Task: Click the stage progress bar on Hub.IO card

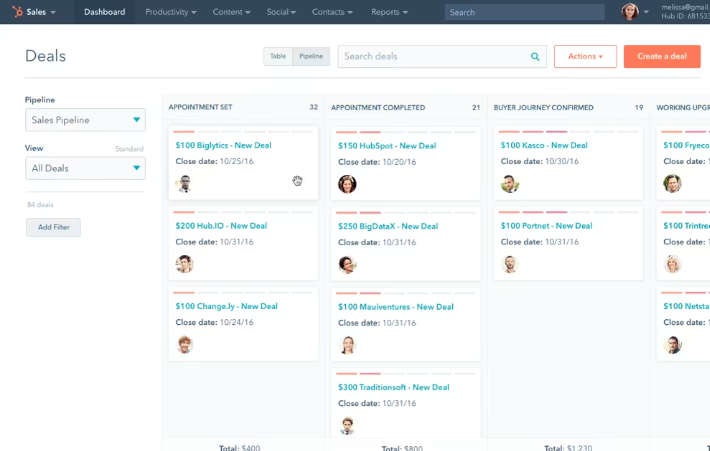Action: click(x=243, y=212)
